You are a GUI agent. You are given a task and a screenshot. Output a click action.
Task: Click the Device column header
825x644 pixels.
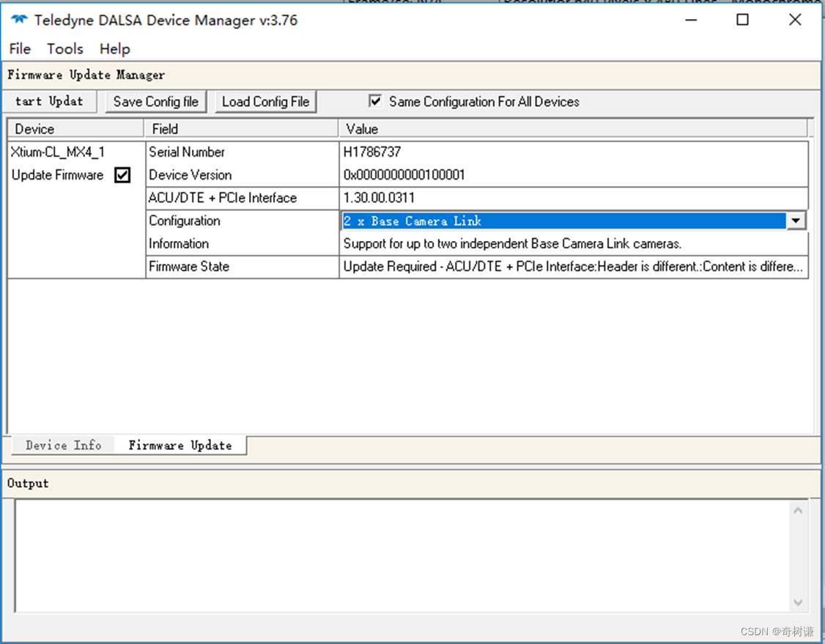point(75,129)
